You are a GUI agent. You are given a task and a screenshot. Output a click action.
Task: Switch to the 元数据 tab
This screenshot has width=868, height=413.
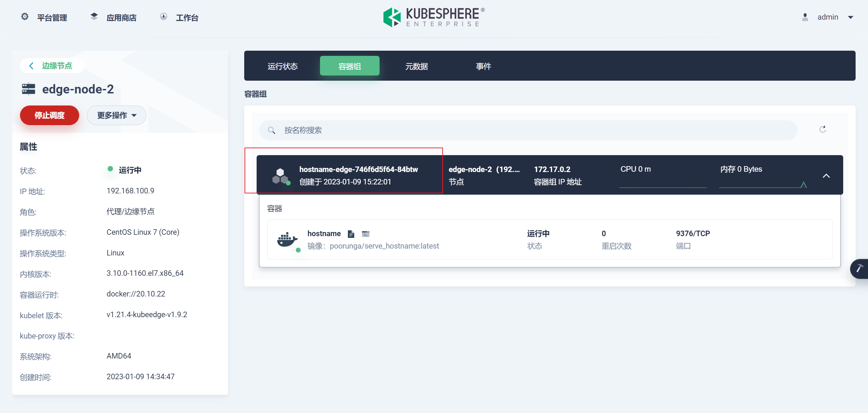[x=416, y=66]
